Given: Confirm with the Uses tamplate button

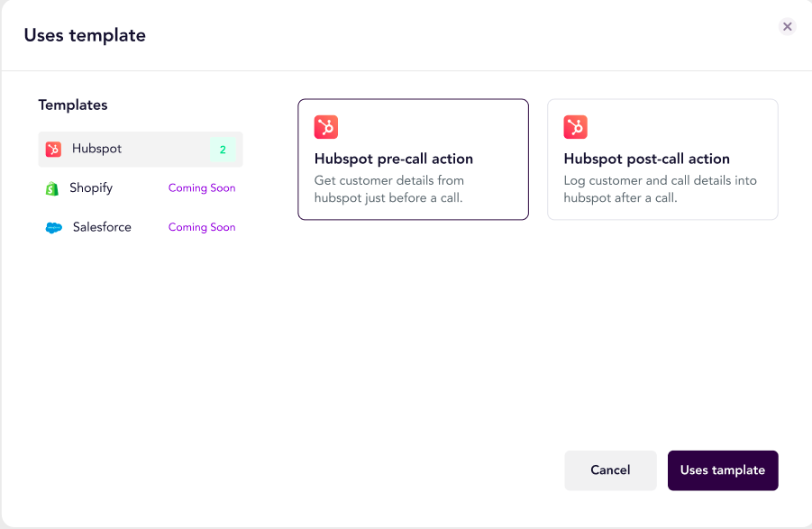Looking at the screenshot, I should tap(723, 470).
